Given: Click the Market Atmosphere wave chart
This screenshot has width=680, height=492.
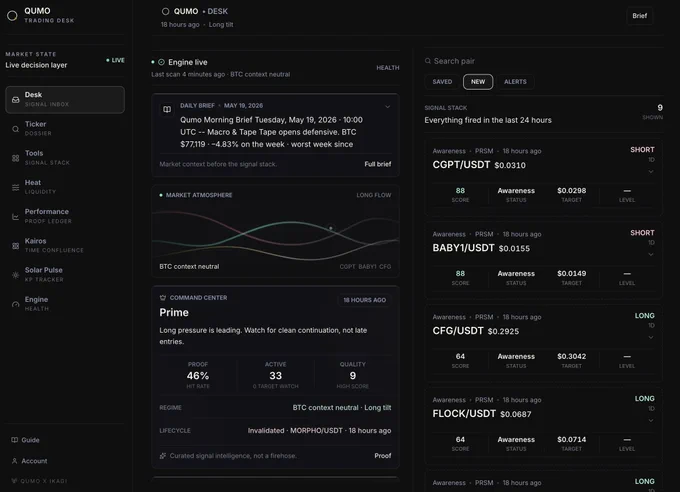Looking at the screenshot, I should pyautogui.click(x=275, y=234).
